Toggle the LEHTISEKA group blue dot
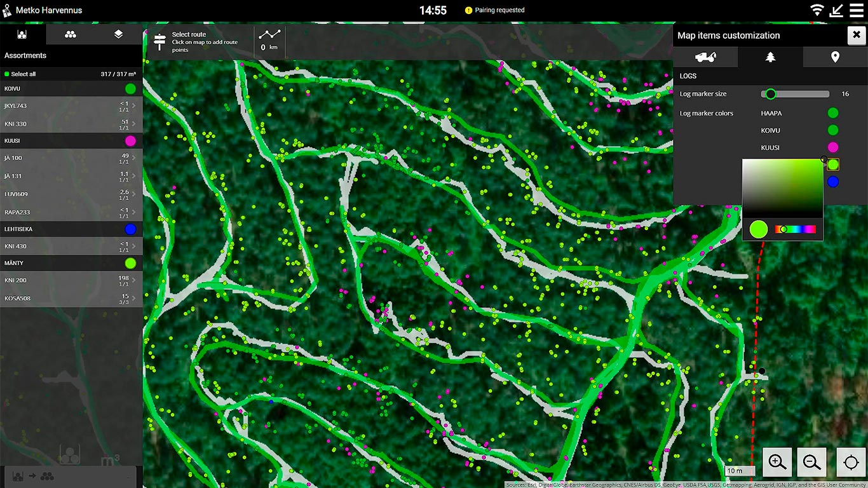 coord(130,229)
